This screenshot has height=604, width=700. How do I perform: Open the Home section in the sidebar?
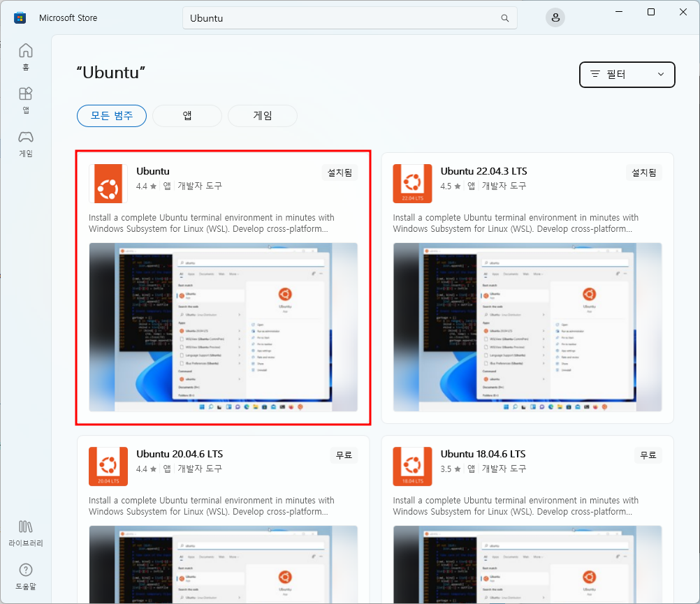25,56
